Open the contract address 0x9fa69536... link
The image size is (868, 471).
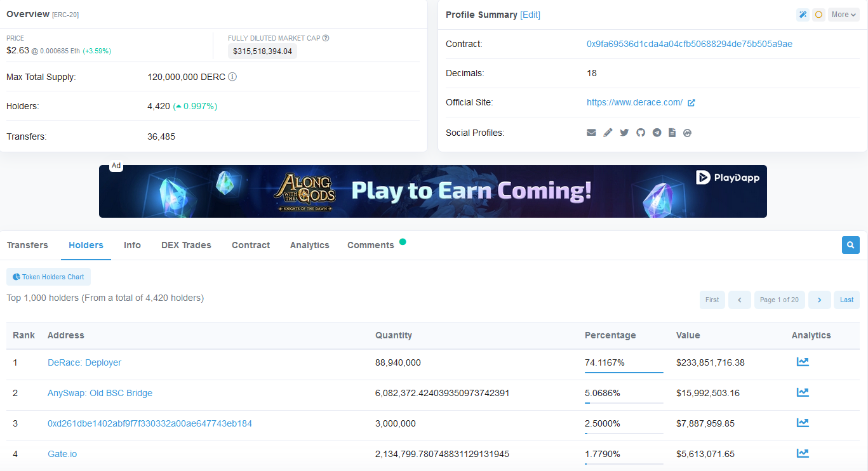point(690,44)
